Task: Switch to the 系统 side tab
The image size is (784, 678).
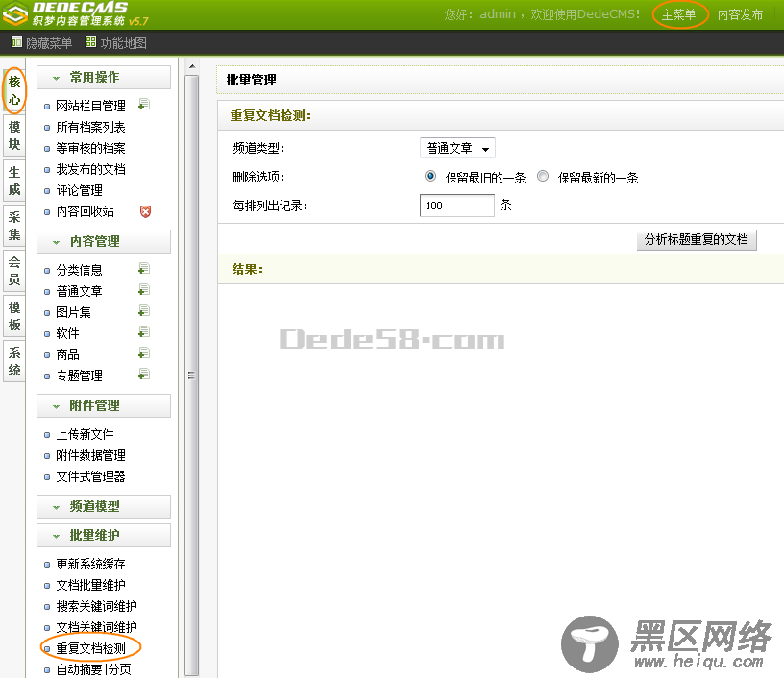Action: click(x=14, y=361)
